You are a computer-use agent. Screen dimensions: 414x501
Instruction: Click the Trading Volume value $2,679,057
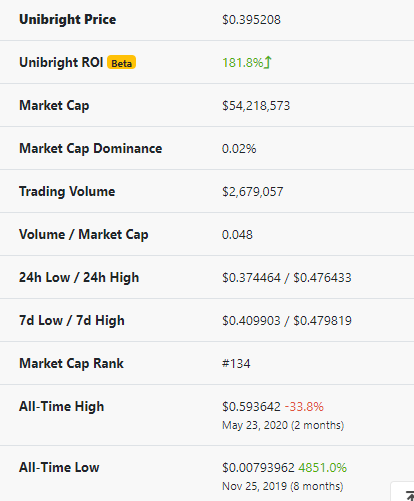click(x=253, y=192)
